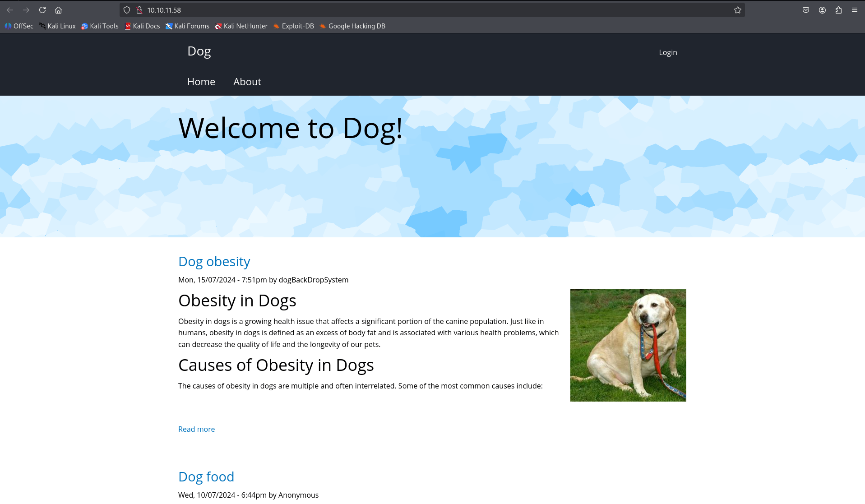
Task: Go to the browser Home page
Action: click(x=58, y=10)
